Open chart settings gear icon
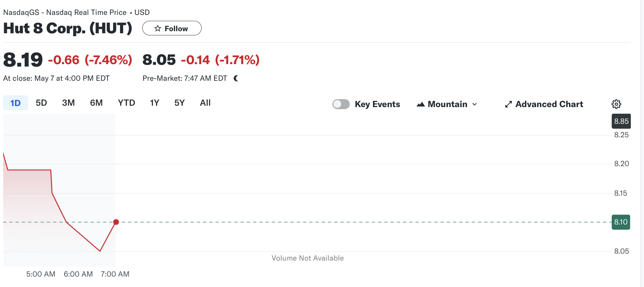Screen dimensions: 644x287 pos(616,104)
